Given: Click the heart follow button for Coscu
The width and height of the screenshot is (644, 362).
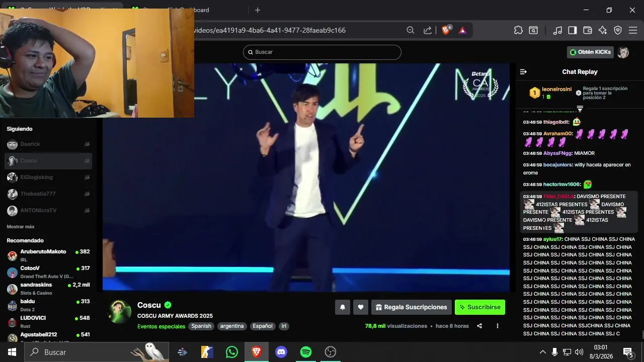Looking at the screenshot, I should (x=361, y=307).
